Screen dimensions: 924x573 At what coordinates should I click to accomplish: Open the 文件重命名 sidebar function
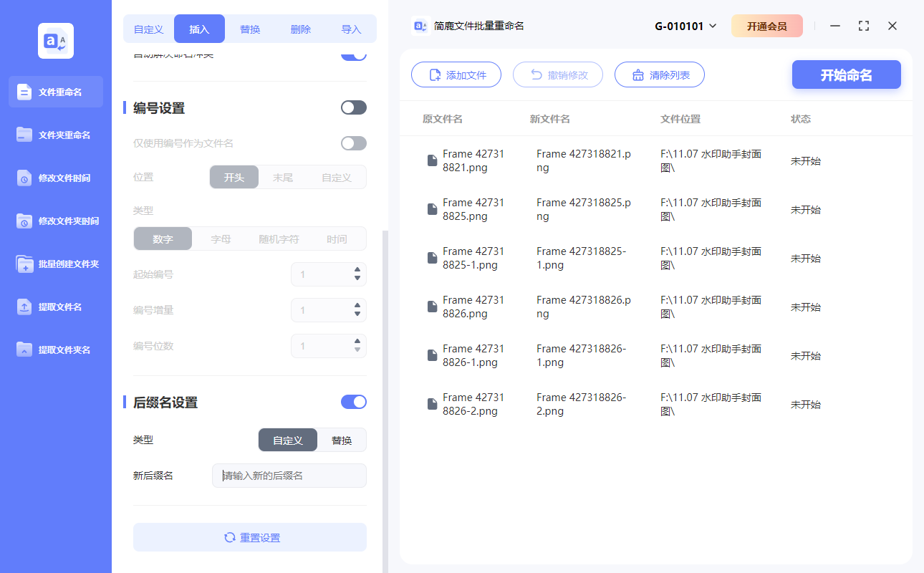[55, 92]
